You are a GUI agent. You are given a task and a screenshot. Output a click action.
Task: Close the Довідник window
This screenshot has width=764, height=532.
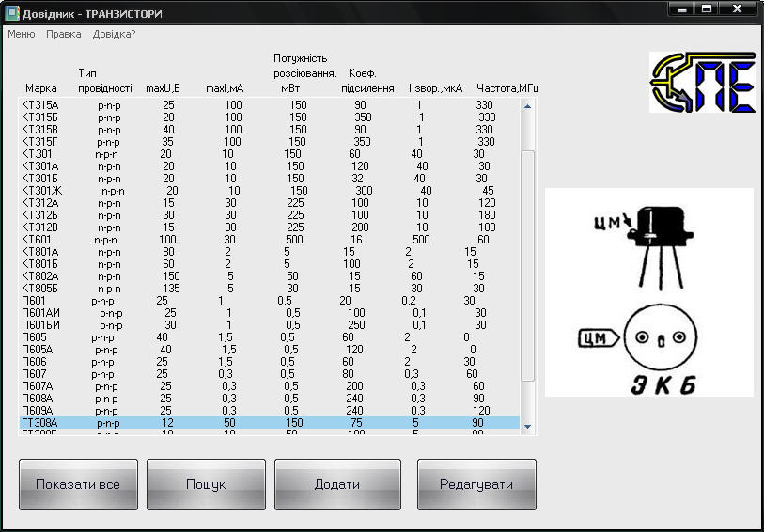pos(738,8)
